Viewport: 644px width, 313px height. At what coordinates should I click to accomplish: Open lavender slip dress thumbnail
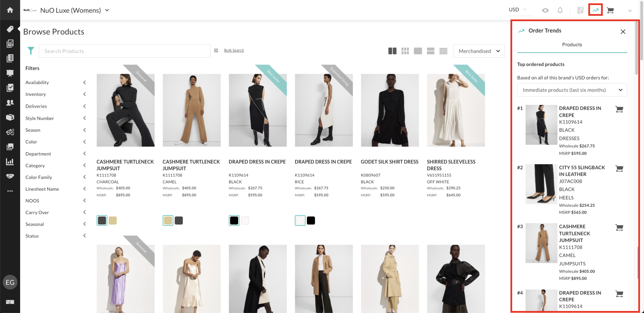(125, 278)
